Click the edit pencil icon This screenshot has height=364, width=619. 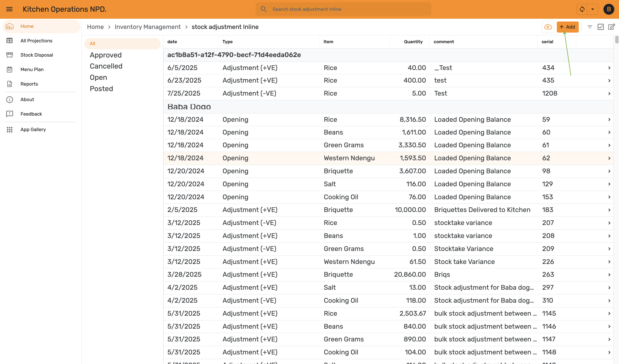point(611,27)
